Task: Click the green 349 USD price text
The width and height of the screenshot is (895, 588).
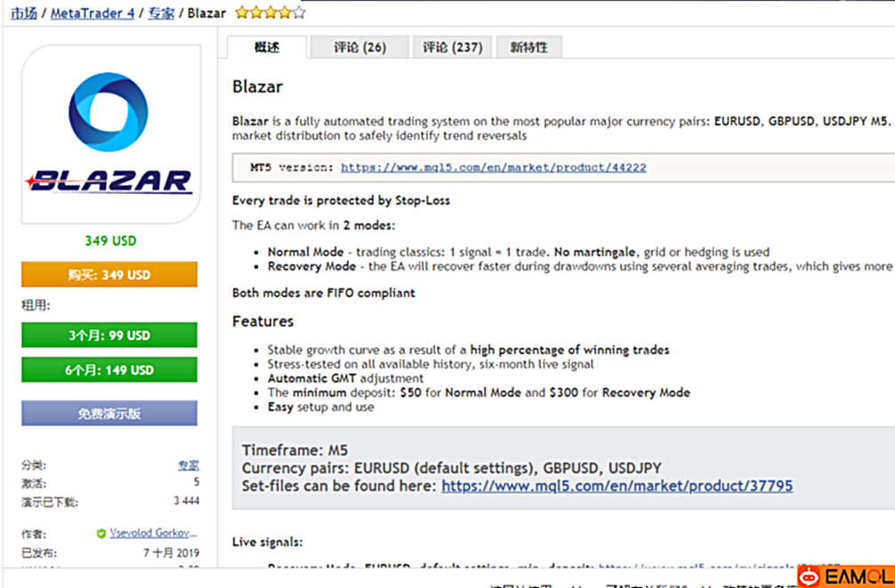Action: pos(109,241)
